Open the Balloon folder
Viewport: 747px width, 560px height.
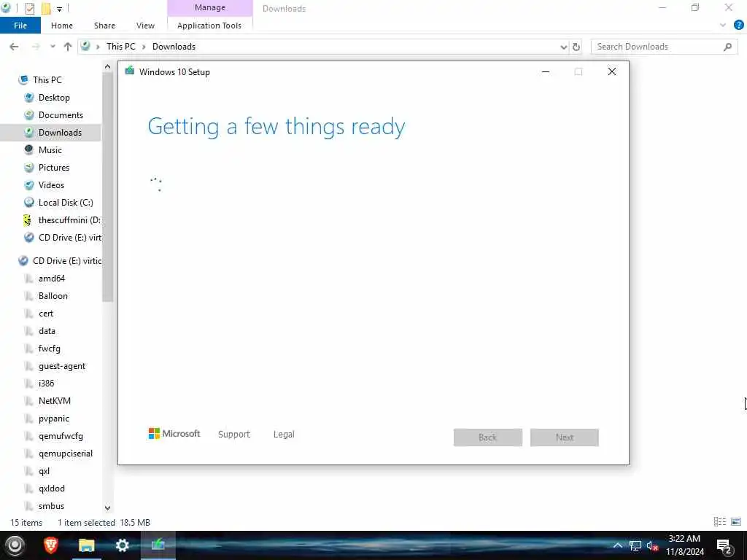pyautogui.click(x=53, y=296)
